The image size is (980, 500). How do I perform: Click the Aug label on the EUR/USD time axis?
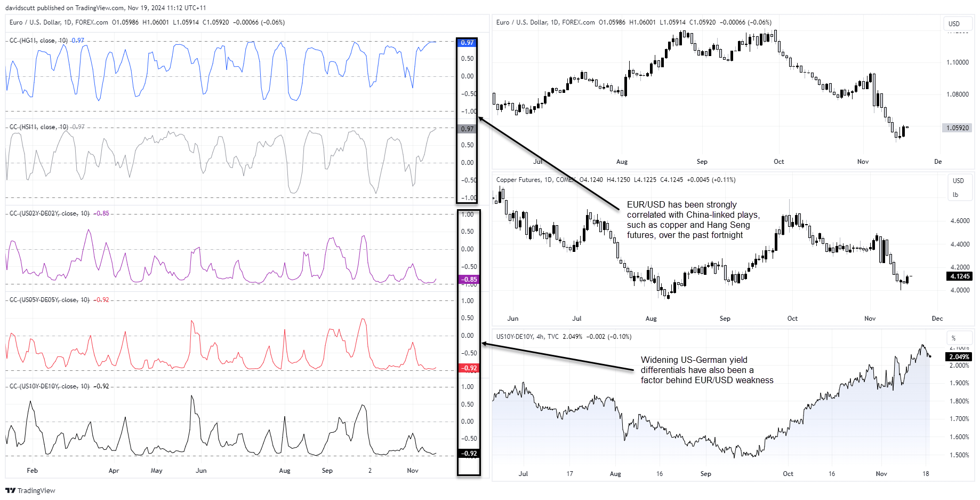coord(622,162)
